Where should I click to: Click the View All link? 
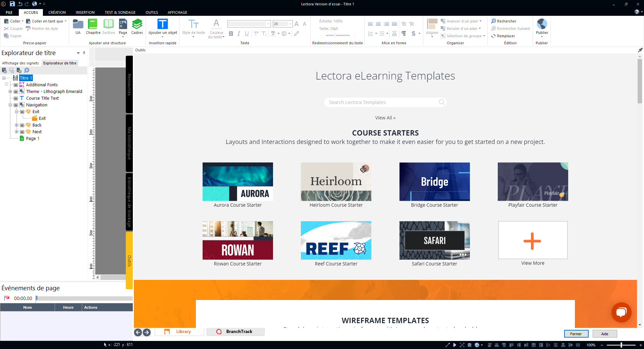click(x=385, y=118)
